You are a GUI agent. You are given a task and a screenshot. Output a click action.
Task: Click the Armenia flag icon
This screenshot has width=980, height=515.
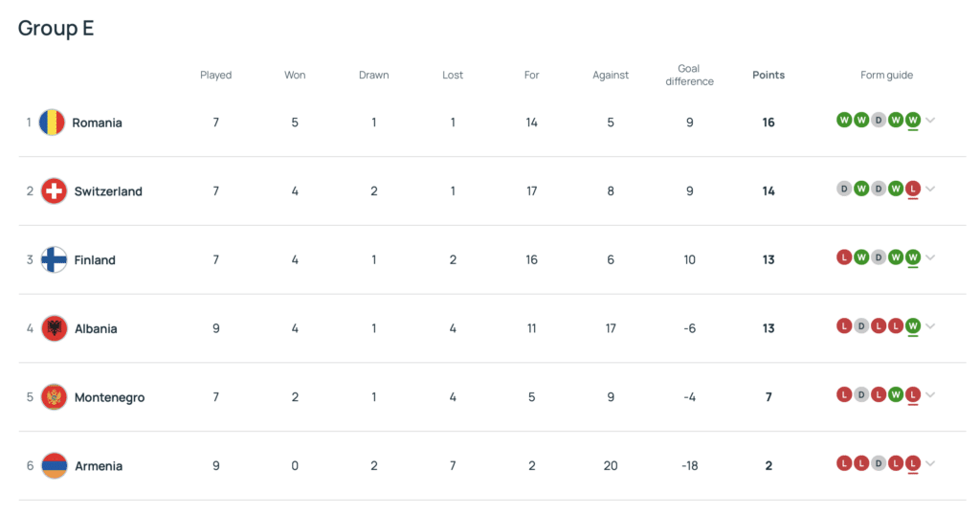pos(55,466)
